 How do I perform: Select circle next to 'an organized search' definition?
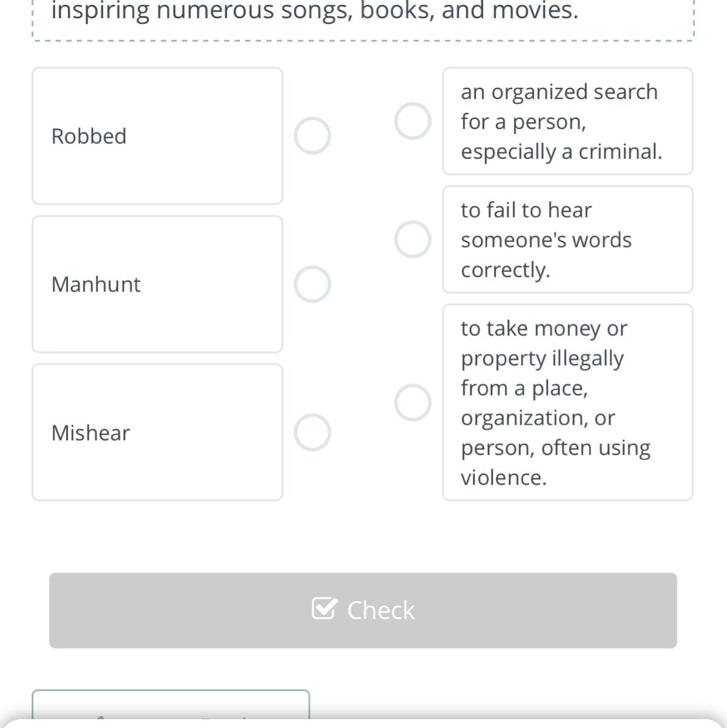pyautogui.click(x=413, y=121)
